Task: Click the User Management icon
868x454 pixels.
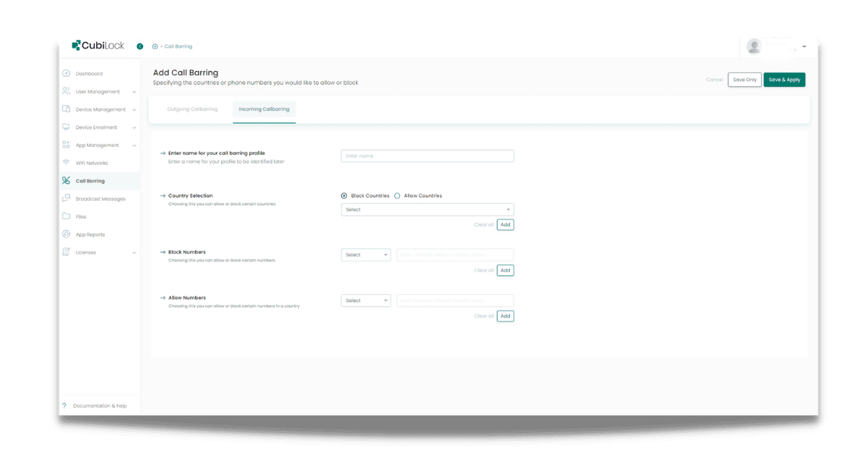Action: (66, 92)
